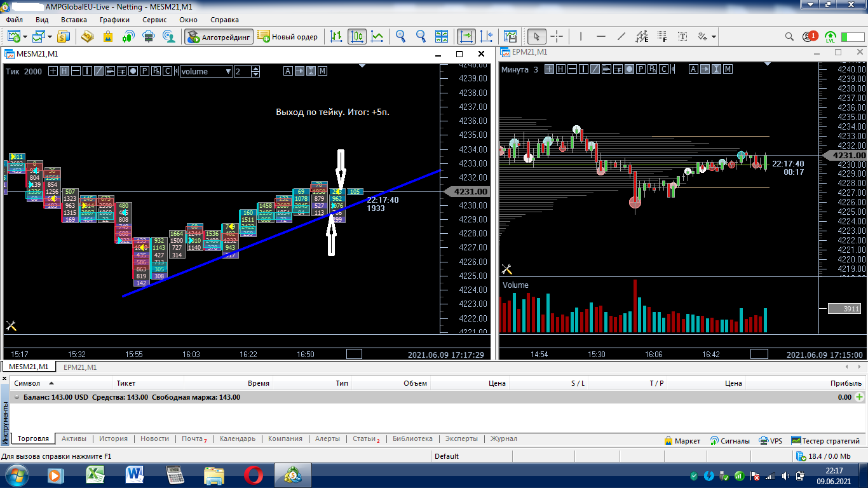Tile chart windows with the grid icon
Viewport: 868px width, 488px height.
442,36
